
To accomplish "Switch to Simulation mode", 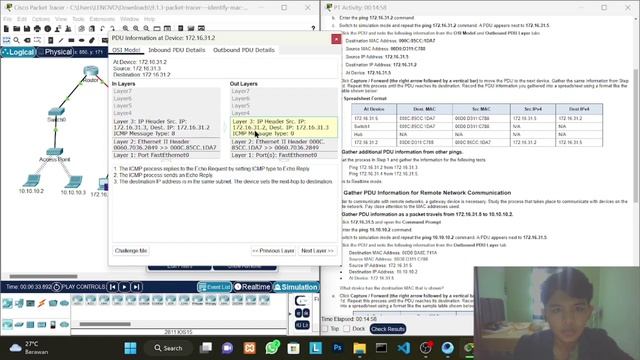I will pyautogui.click(x=296, y=287).
